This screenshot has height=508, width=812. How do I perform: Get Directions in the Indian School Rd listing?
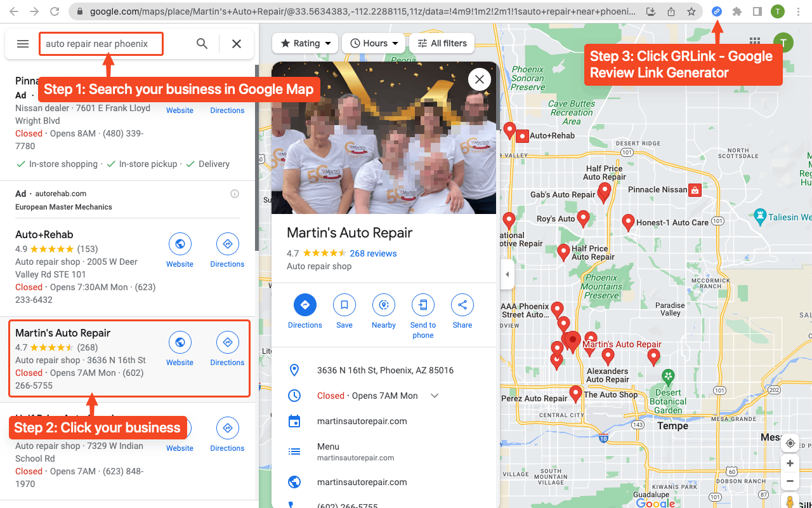(228, 428)
